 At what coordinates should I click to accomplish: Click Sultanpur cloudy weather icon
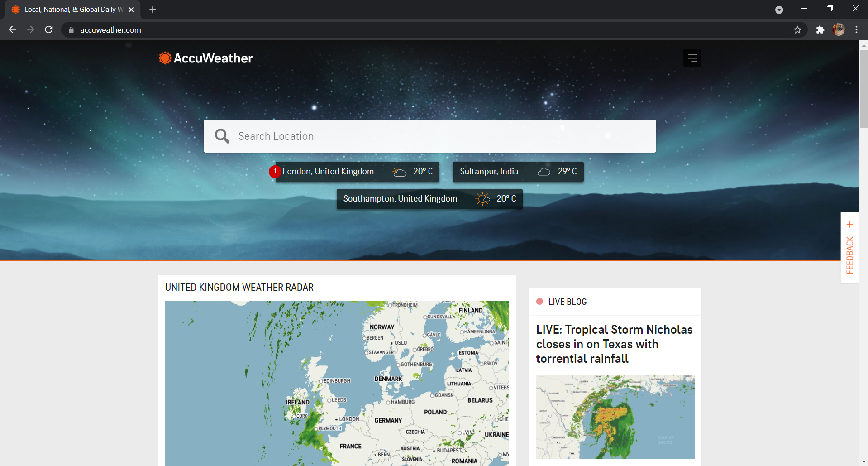point(544,172)
